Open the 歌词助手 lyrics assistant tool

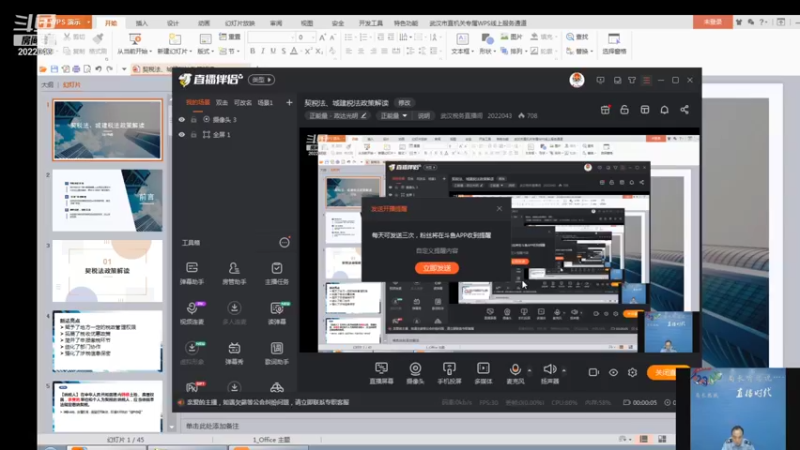click(277, 353)
